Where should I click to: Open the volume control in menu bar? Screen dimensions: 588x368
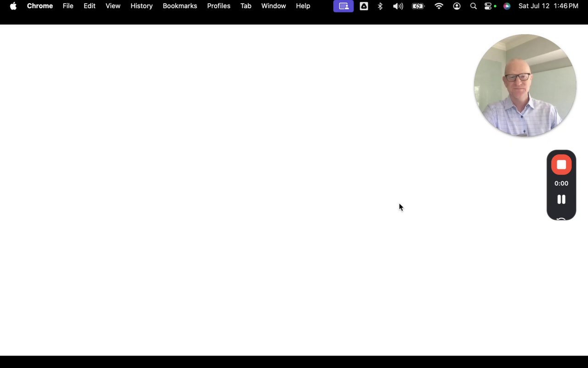pyautogui.click(x=398, y=6)
